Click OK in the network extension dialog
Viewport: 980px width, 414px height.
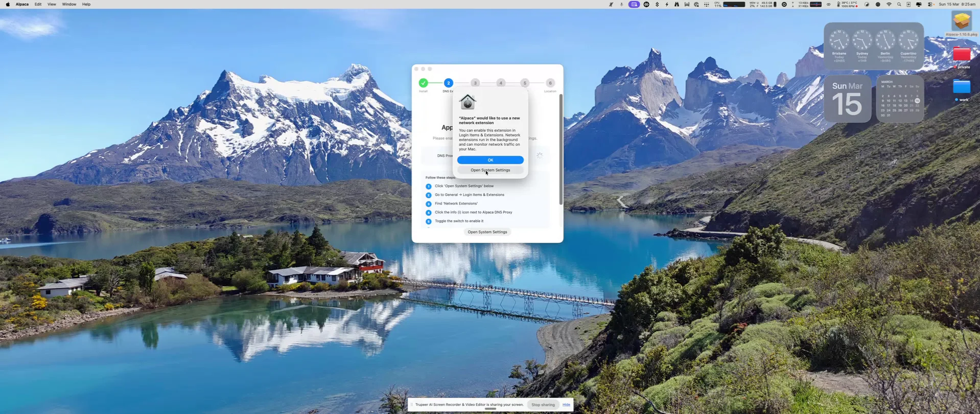pos(490,160)
